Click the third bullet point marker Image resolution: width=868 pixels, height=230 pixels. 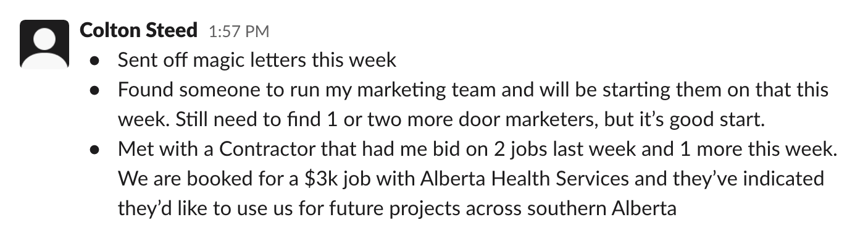(94, 151)
